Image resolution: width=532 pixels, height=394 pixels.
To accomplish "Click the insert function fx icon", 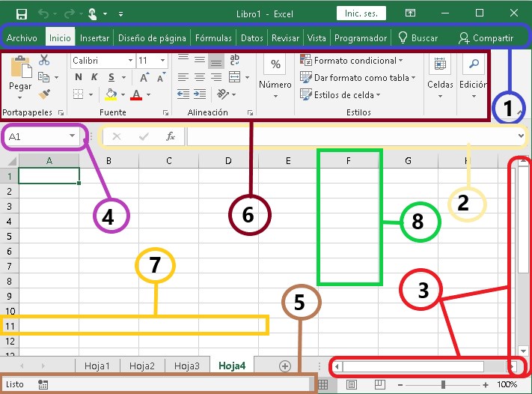I will coord(171,136).
